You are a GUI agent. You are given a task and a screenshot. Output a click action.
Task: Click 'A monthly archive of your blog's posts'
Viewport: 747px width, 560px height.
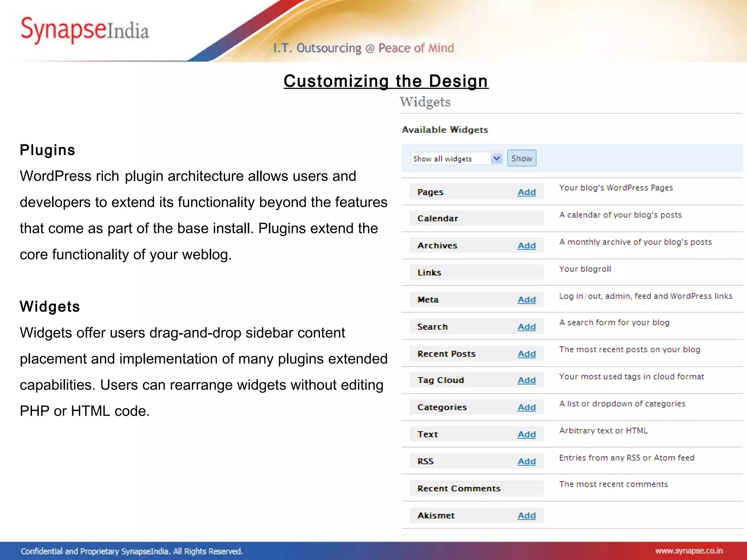(x=635, y=242)
